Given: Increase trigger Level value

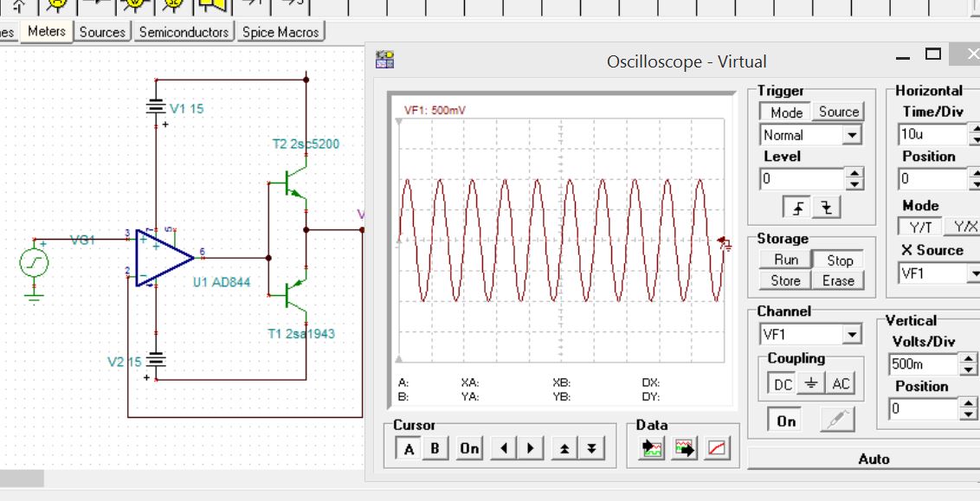Looking at the screenshot, I should coord(854,174).
